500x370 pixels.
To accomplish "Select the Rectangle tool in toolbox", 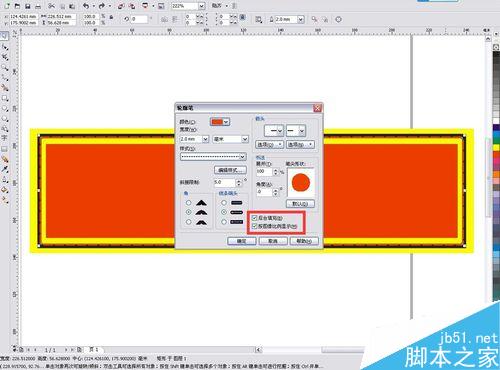I will tap(5, 98).
